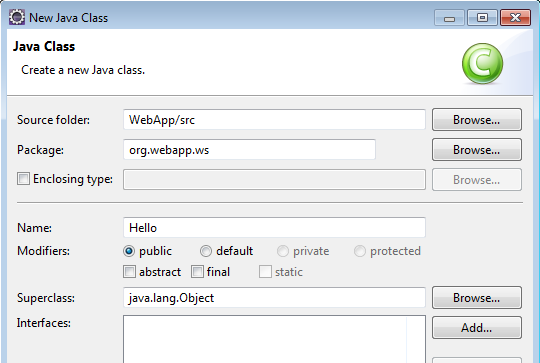
Task: Browse for the Superclass
Action: click(x=477, y=298)
